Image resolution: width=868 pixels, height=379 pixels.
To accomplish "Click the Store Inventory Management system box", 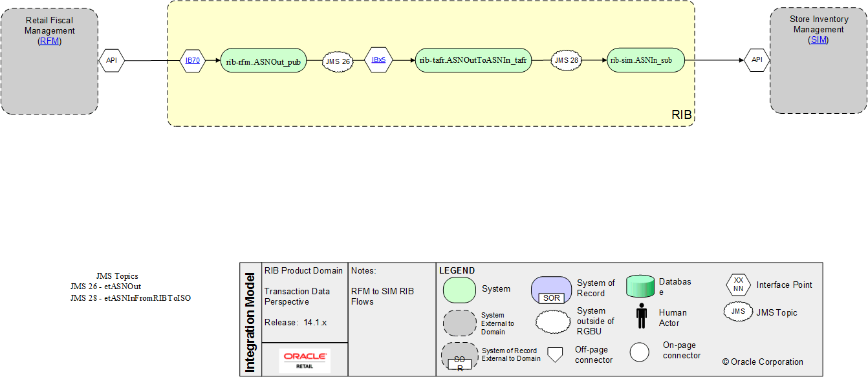I will point(818,61).
